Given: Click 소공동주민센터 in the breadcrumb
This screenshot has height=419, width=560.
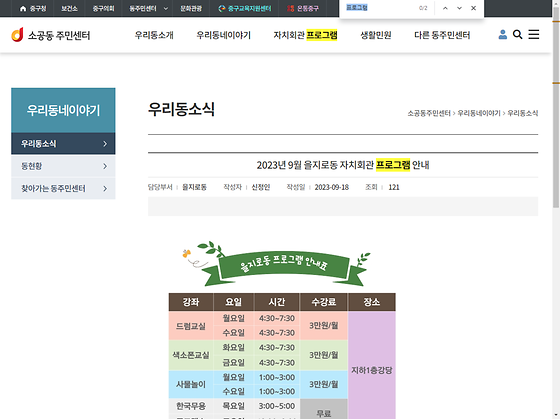Looking at the screenshot, I should [429, 113].
